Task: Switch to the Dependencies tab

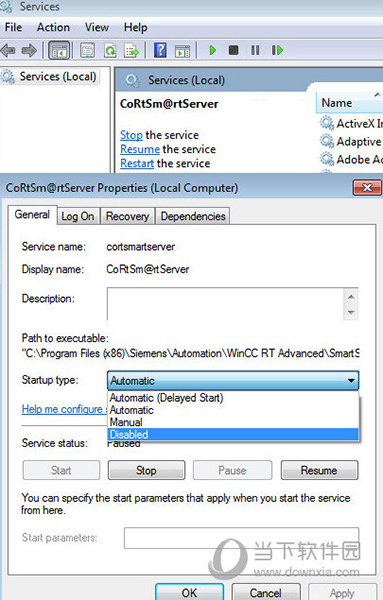Action: [x=193, y=216]
